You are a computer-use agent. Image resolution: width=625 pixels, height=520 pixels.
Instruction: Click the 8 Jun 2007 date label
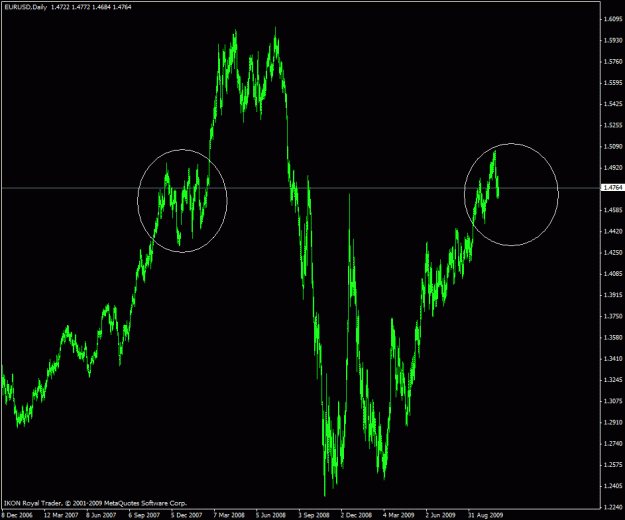coord(101,515)
